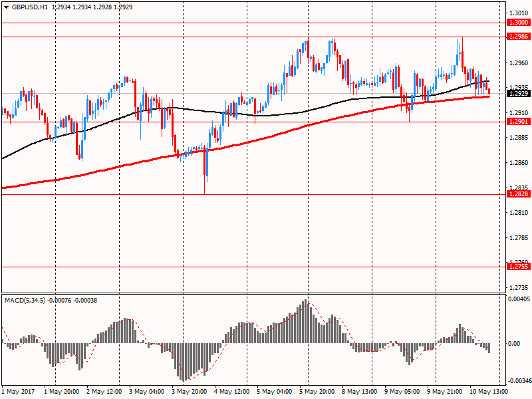Viewport: 532px width, 399px height.
Task: Click the '9 May 05:00' time axis label
Action: point(402,392)
